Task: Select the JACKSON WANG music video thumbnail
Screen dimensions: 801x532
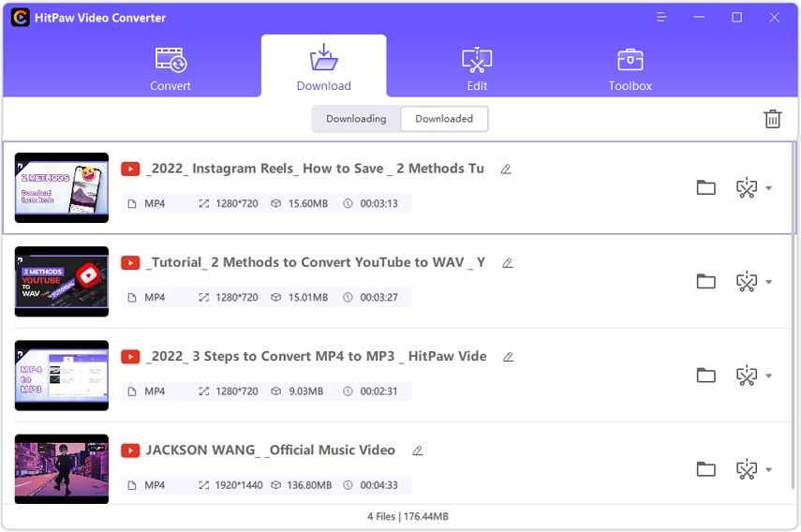Action: (62, 469)
